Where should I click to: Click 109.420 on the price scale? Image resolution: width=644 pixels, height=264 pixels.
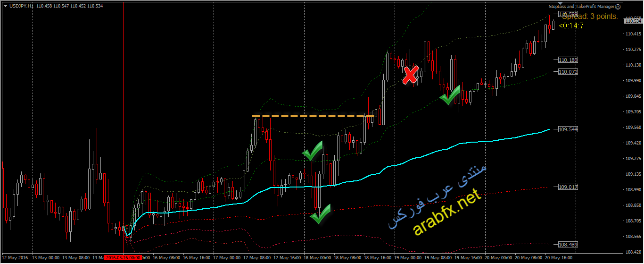point(633,143)
